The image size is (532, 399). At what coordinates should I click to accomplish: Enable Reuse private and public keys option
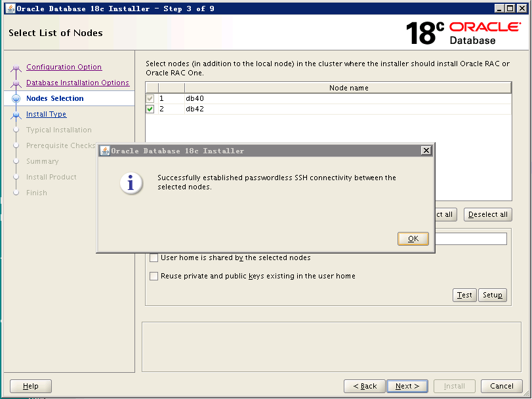tap(153, 276)
